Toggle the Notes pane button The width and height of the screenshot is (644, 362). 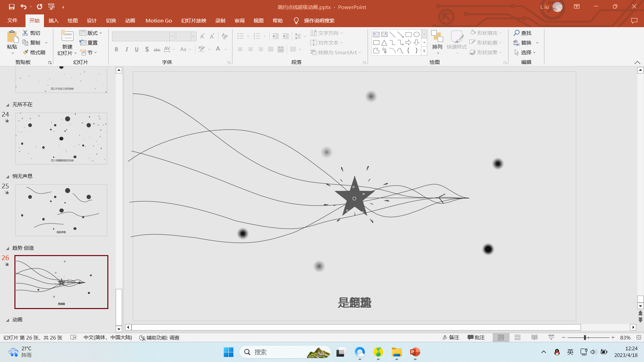[451, 338]
